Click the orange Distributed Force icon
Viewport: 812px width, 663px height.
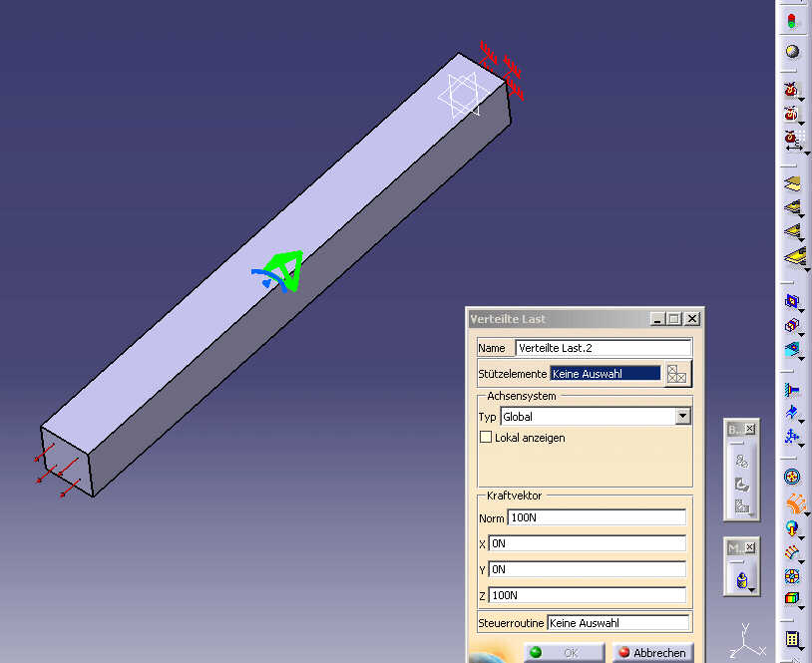tap(795, 502)
